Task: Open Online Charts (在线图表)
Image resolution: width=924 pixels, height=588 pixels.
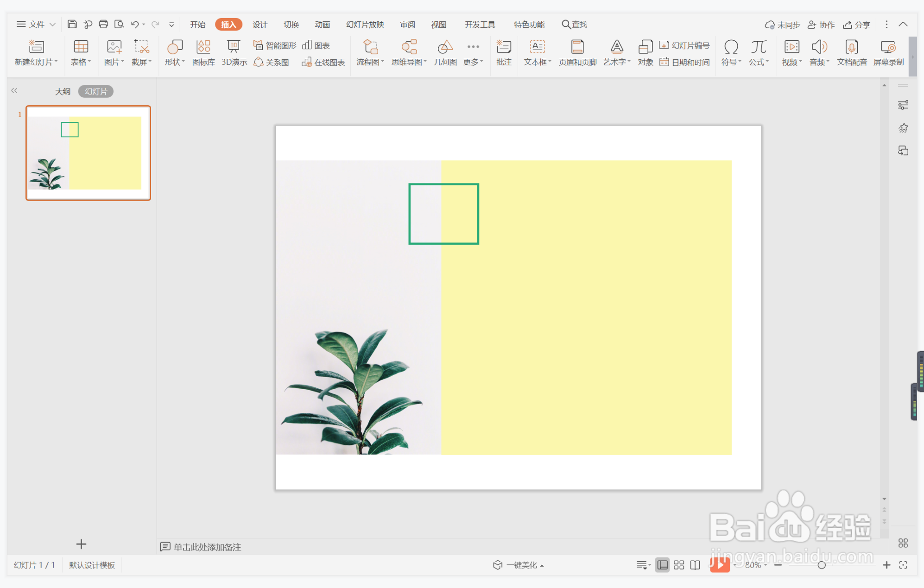Action: click(323, 62)
